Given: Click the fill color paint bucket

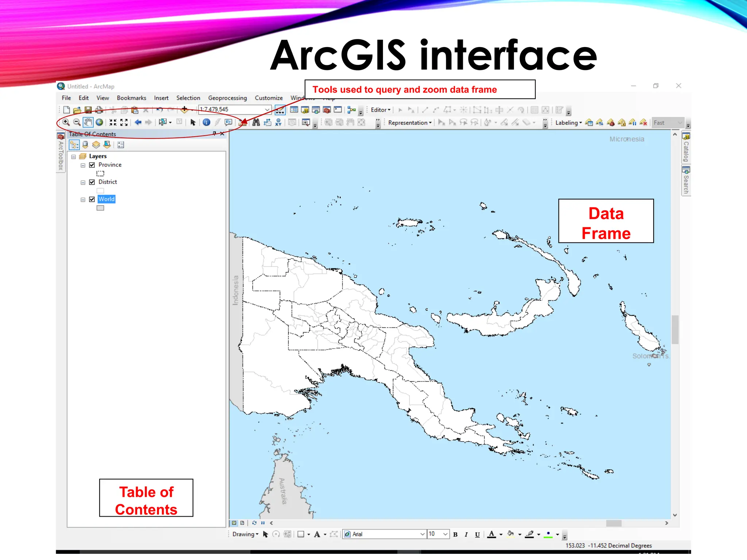Looking at the screenshot, I should 511,534.
